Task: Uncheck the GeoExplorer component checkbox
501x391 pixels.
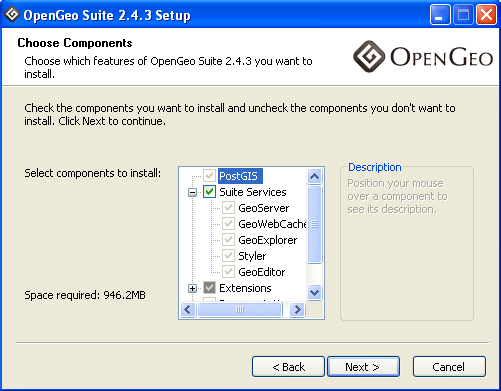Action: tap(229, 240)
